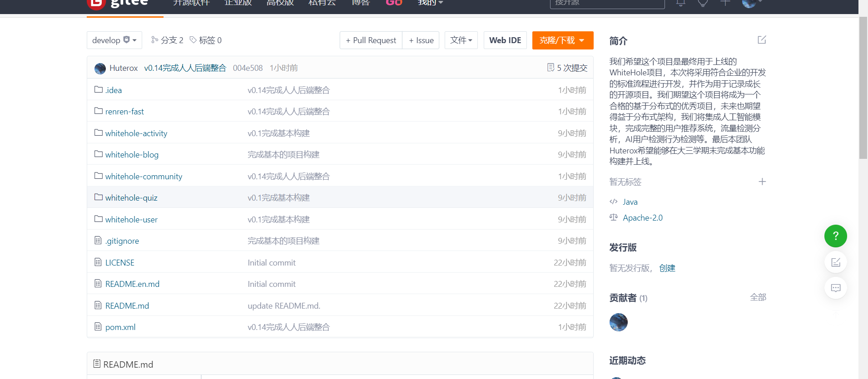Click the page vertical scrollbar thumb
The height and width of the screenshot is (379, 868).
click(863, 88)
